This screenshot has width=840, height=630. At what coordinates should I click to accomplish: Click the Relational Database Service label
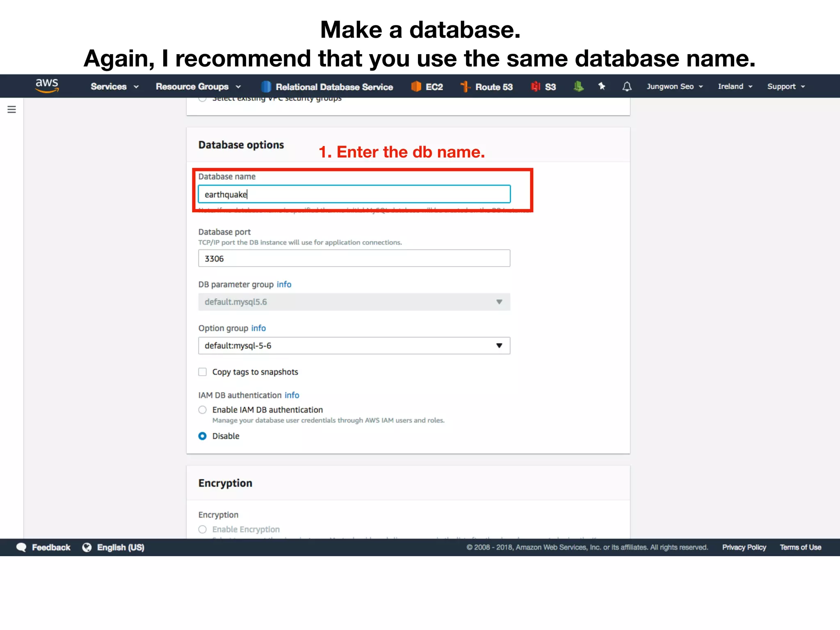point(334,87)
